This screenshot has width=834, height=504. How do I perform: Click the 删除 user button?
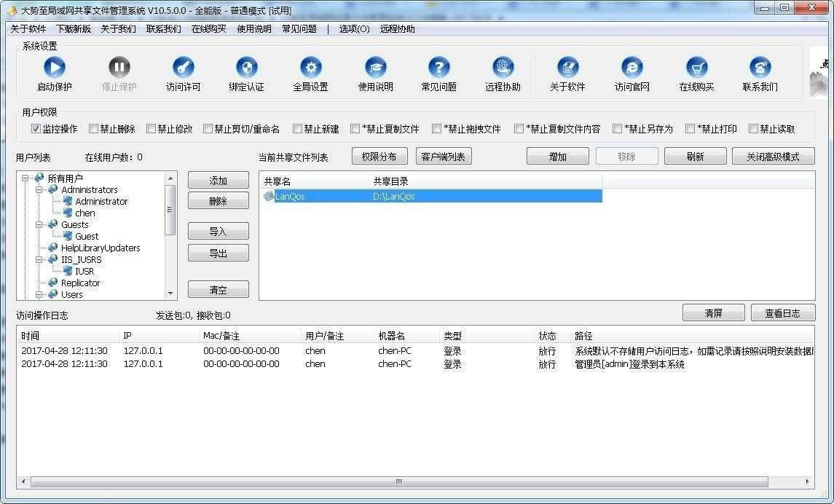point(218,201)
